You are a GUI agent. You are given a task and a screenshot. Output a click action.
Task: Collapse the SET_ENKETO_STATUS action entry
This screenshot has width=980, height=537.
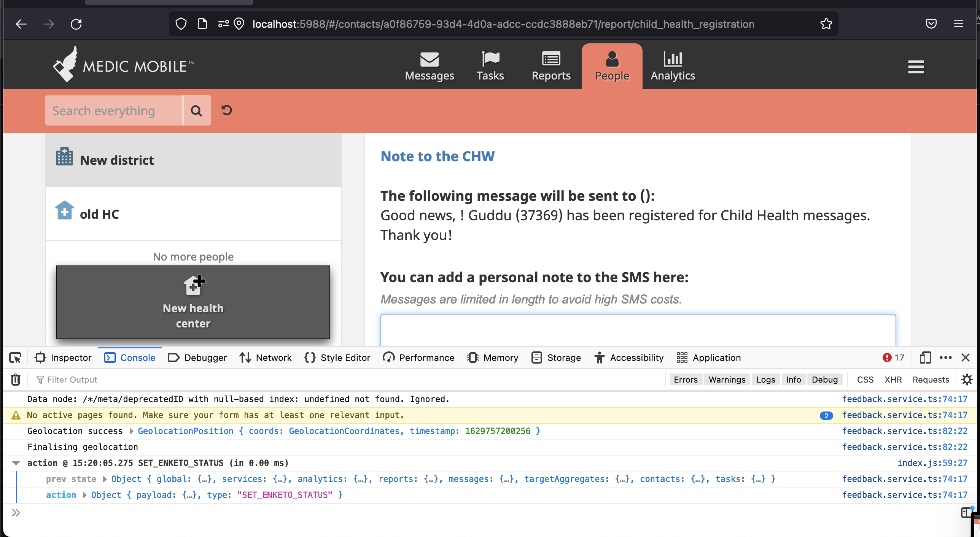coord(16,463)
